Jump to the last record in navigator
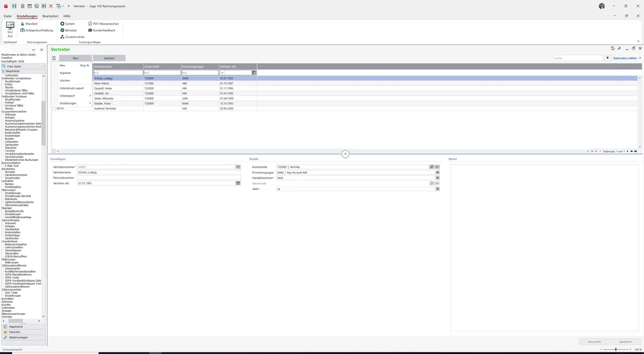644x354 pixels. [636, 151]
